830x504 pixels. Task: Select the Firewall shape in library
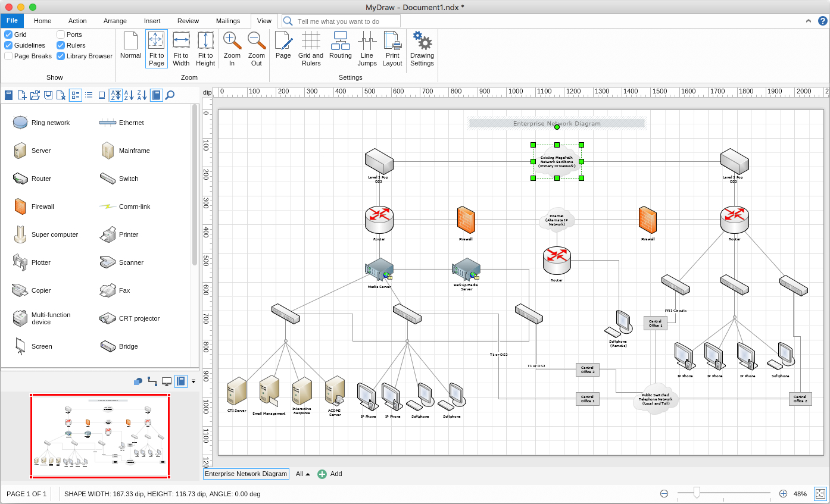20,206
